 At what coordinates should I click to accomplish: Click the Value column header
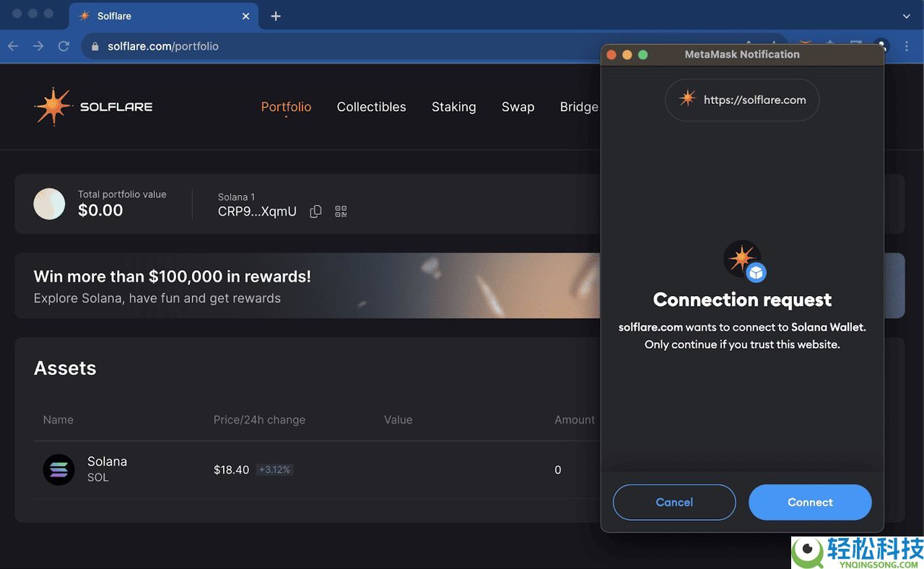[398, 420]
